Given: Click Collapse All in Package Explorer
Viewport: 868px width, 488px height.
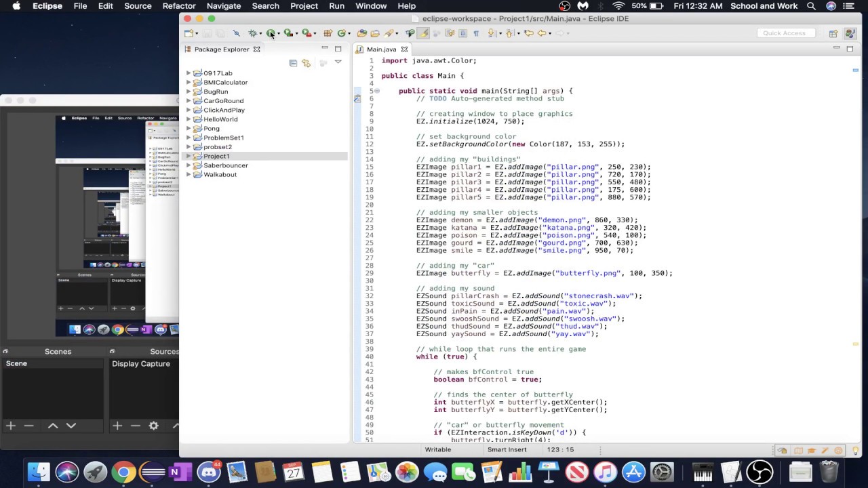Looking at the screenshot, I should coord(293,63).
